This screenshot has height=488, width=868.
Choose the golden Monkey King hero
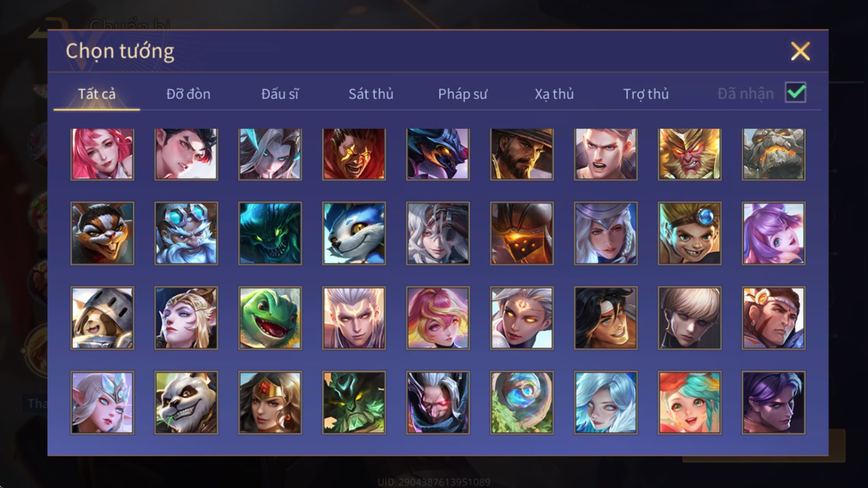690,154
